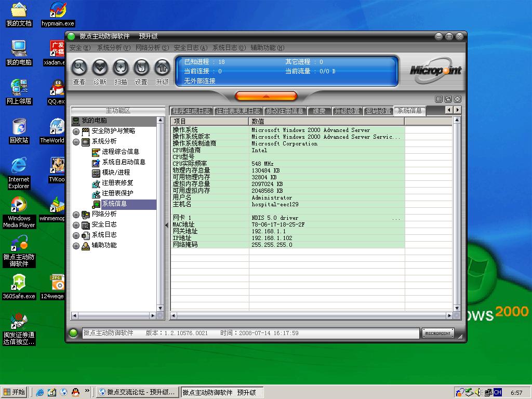Open 模块/进程 in the tree
This screenshot has width=532, height=399.
116,172
